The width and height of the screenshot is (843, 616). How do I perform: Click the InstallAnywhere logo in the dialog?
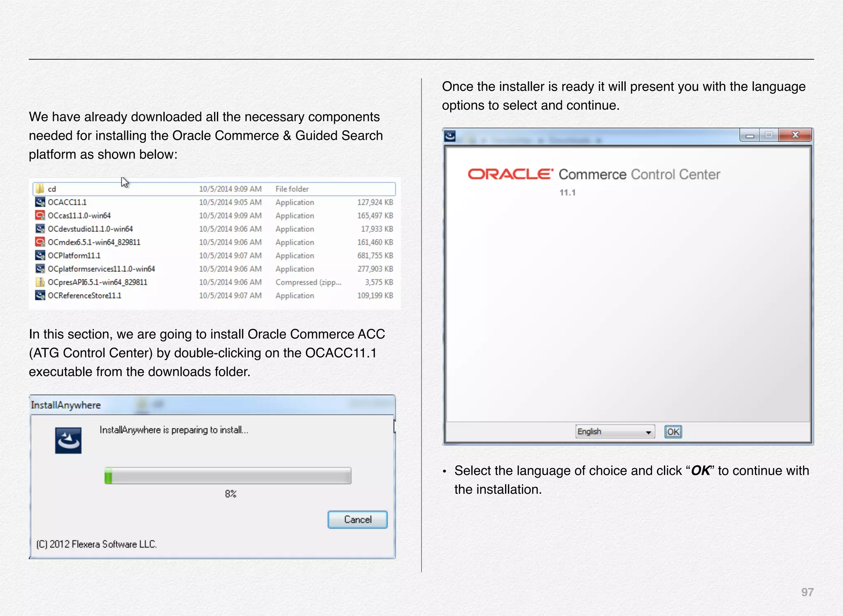click(x=68, y=441)
